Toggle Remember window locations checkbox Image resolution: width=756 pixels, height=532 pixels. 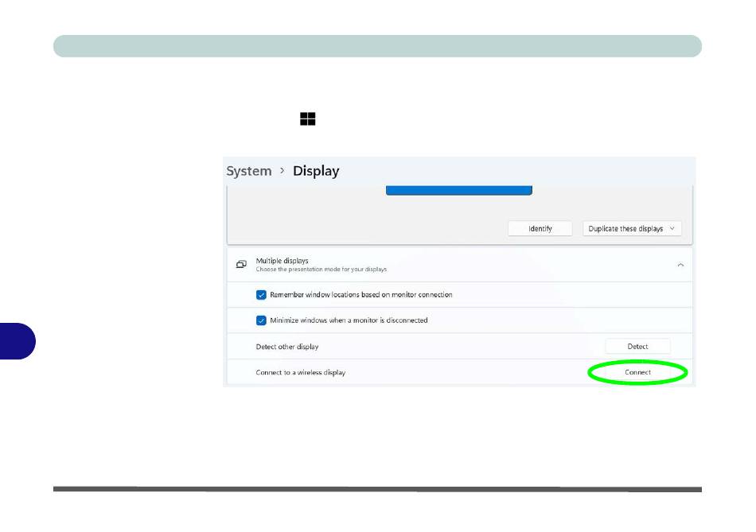(261, 295)
